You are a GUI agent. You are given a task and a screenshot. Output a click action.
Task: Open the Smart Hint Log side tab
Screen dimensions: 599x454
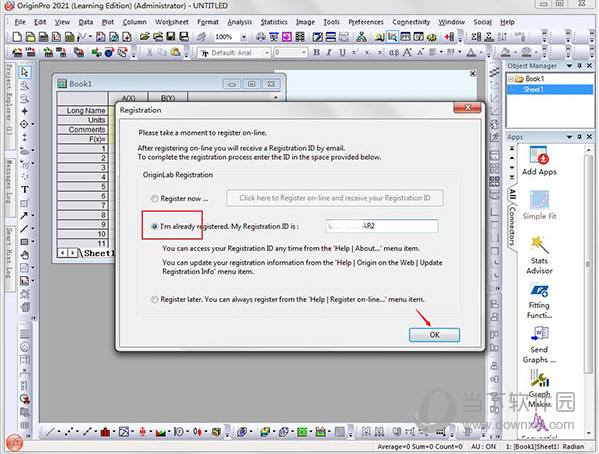[x=10, y=258]
